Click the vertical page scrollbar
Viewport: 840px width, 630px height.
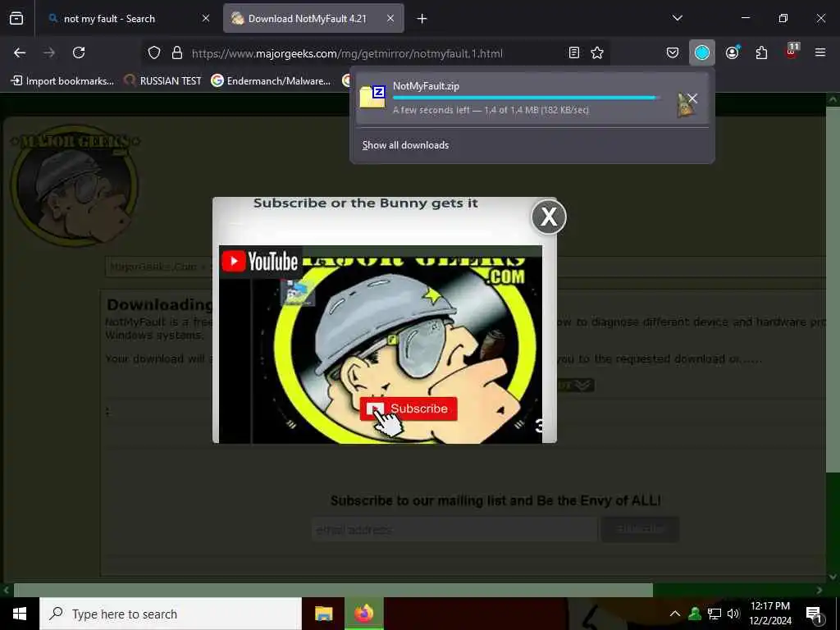click(x=833, y=290)
